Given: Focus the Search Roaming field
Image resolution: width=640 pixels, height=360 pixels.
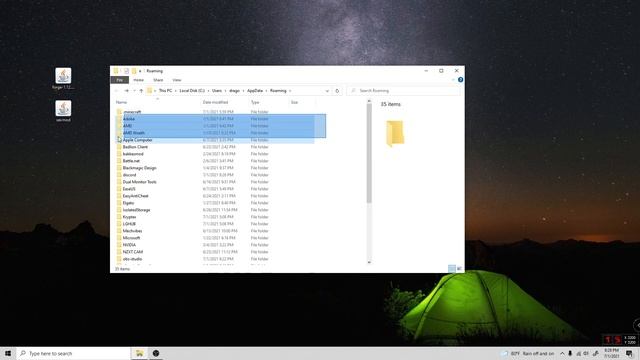Looking at the screenshot, I should point(404,91).
